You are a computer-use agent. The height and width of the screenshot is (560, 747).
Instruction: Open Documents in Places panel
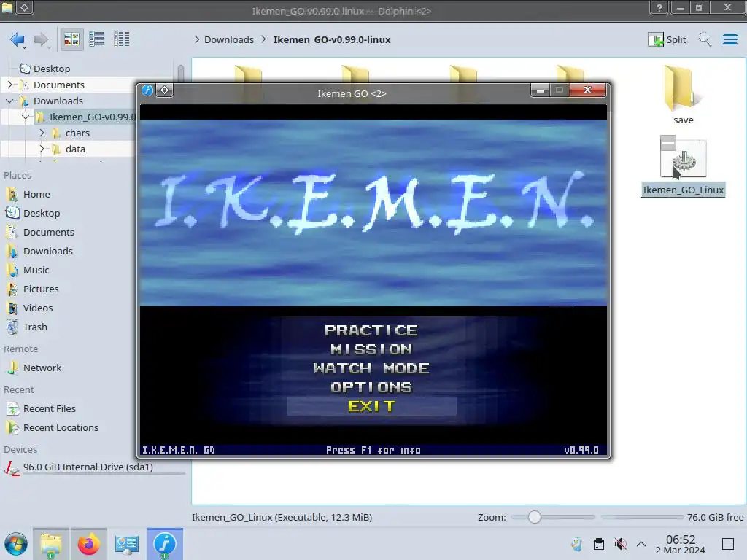(x=49, y=233)
